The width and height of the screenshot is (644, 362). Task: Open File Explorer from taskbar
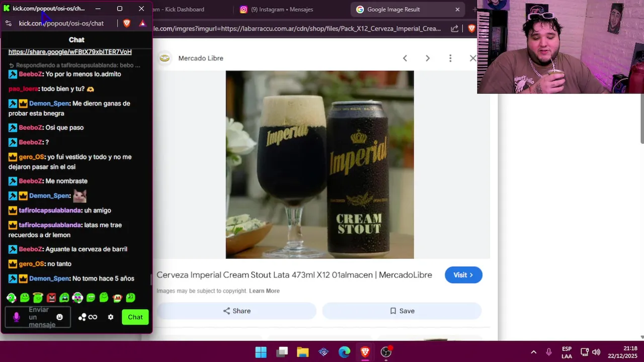coord(303,352)
